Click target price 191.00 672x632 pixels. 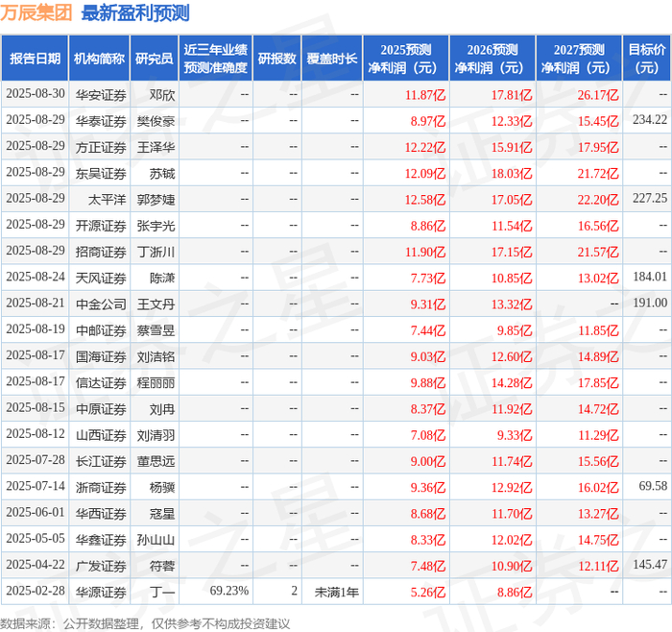650,303
